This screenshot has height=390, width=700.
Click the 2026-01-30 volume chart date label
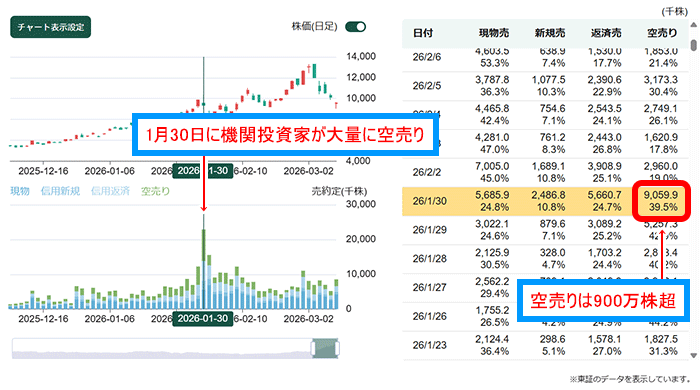point(203,319)
